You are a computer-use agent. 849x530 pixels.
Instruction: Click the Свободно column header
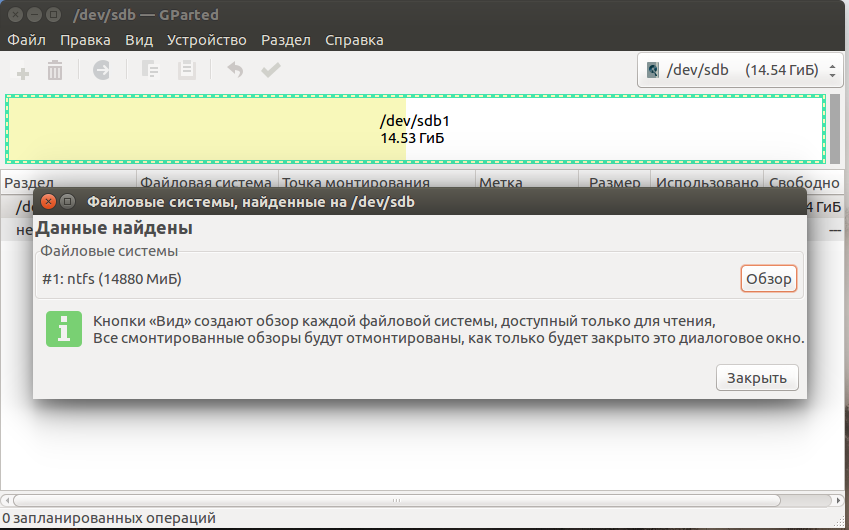click(x=804, y=181)
